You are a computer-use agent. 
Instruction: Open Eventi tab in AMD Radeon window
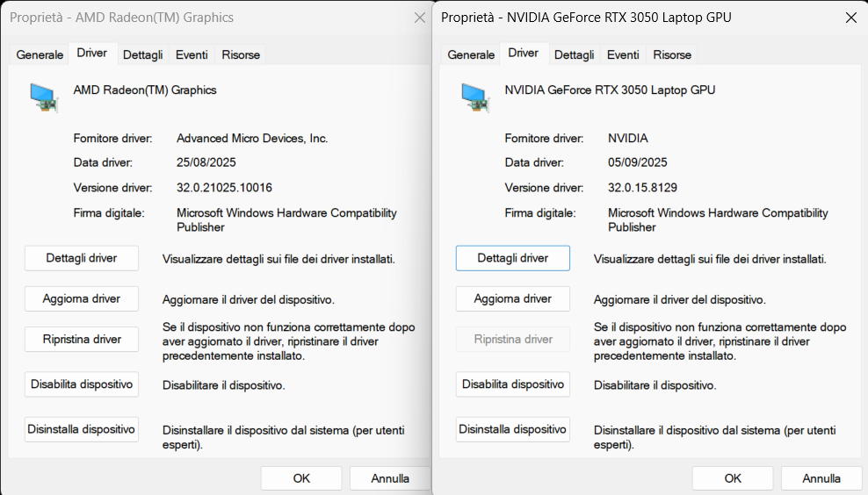[x=192, y=54]
